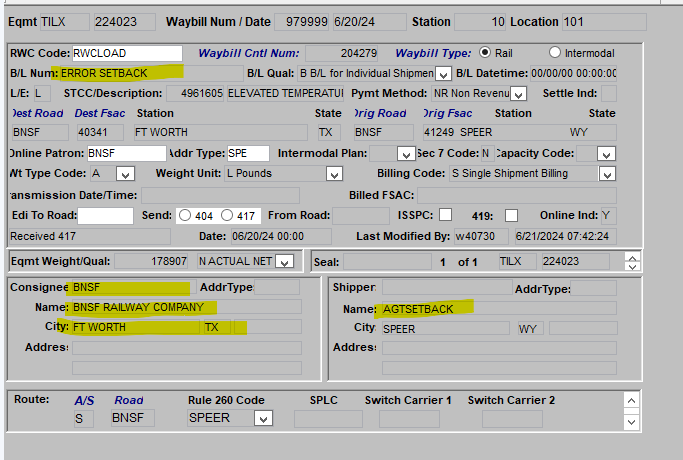Click the Billed FSAC field
683x460 pixels.
(x=517, y=196)
